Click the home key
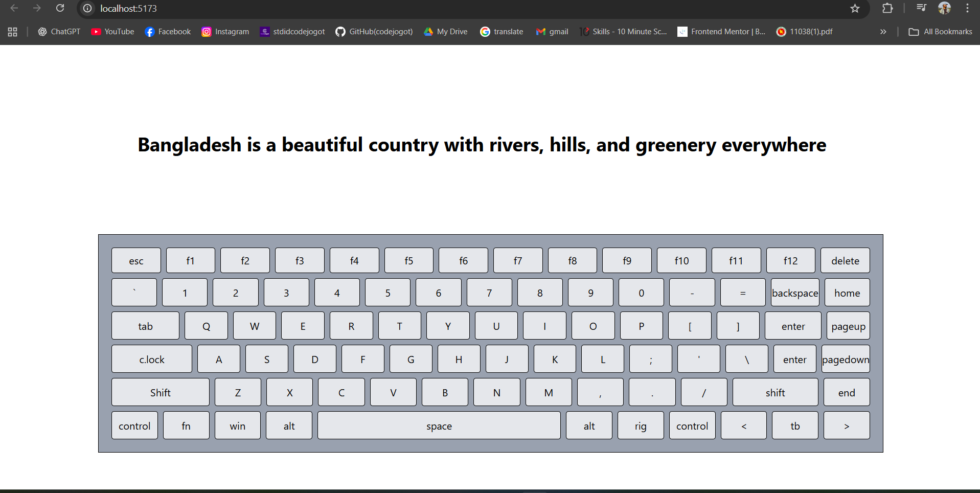The height and width of the screenshot is (493, 980). tap(847, 293)
